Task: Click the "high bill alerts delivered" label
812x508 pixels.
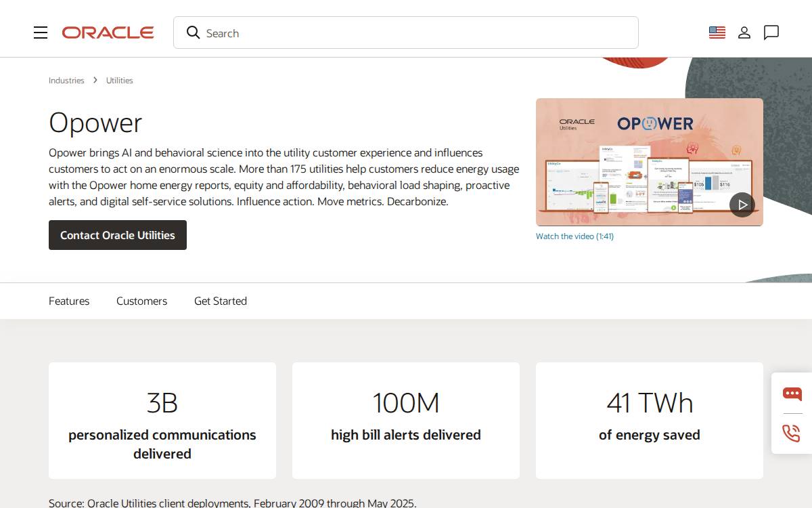Action: 406,435
